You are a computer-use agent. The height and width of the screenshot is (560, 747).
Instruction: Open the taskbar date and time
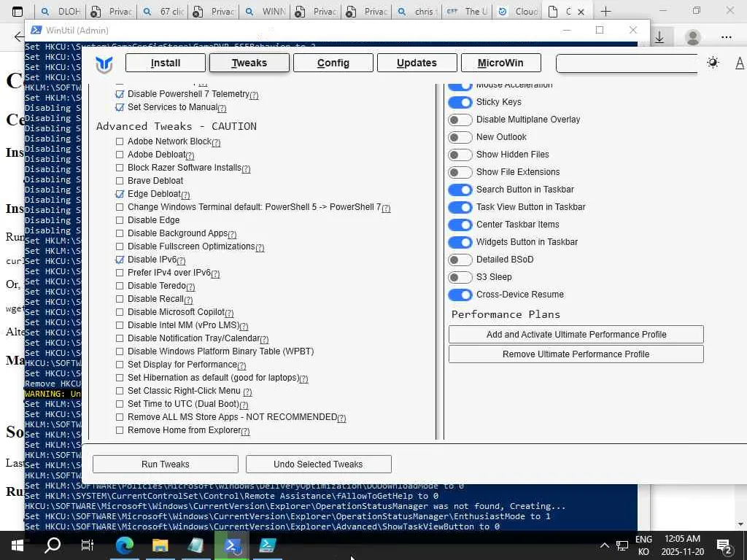[682, 545]
